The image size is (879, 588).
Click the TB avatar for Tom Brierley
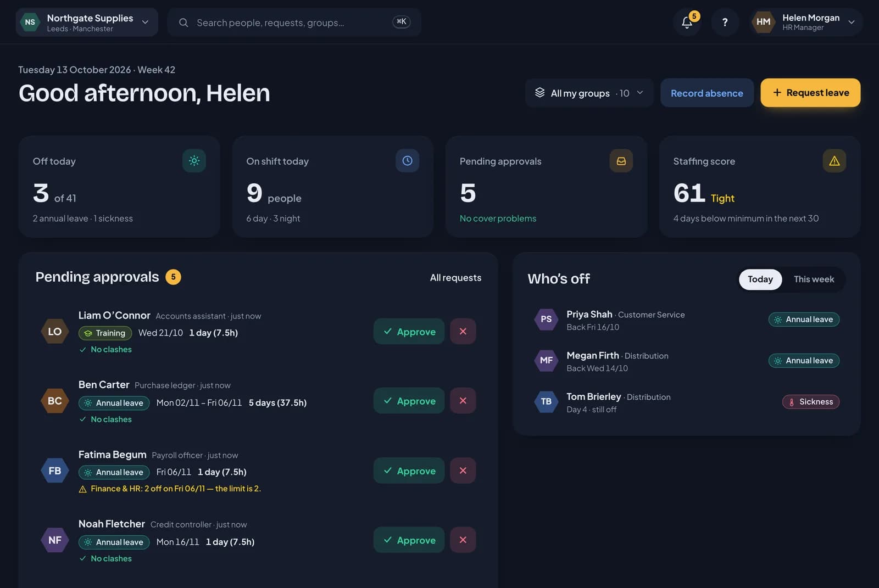[x=546, y=401]
